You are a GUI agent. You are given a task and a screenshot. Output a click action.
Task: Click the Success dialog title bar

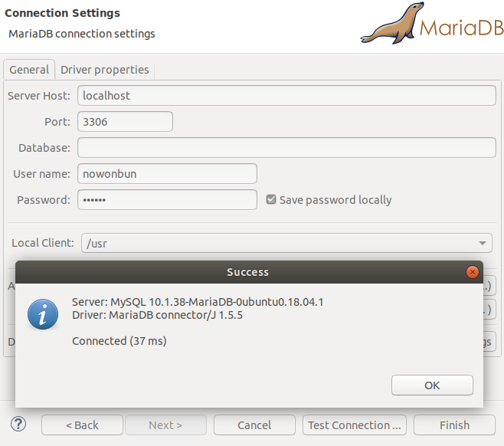pos(247,272)
